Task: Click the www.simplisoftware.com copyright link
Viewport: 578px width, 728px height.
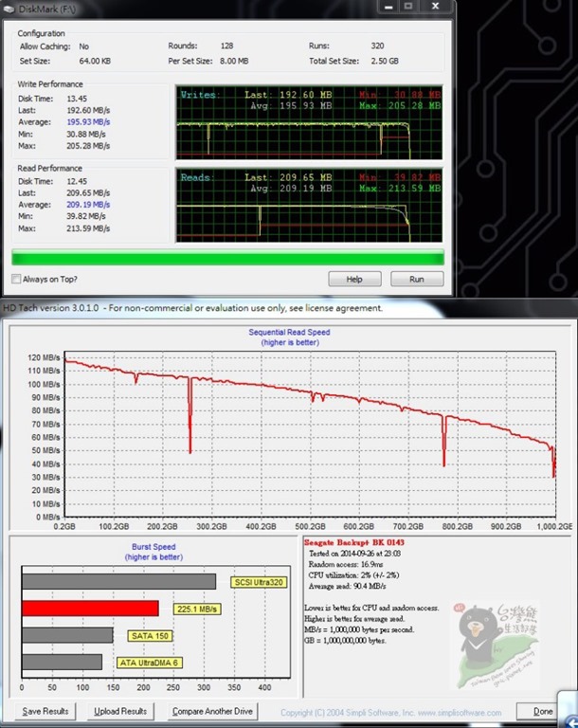Action: (x=460, y=713)
